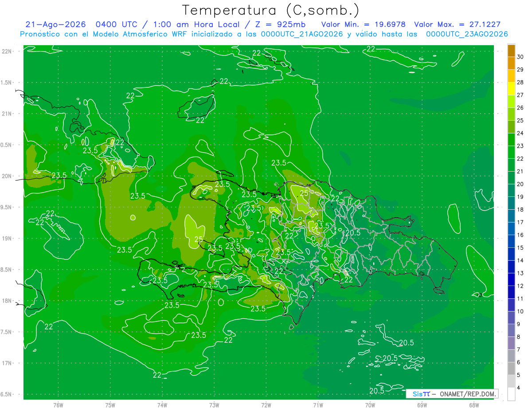Click the Valor Max. = 27.1227 readout
This screenshot has width=532, height=411.
click(x=457, y=24)
